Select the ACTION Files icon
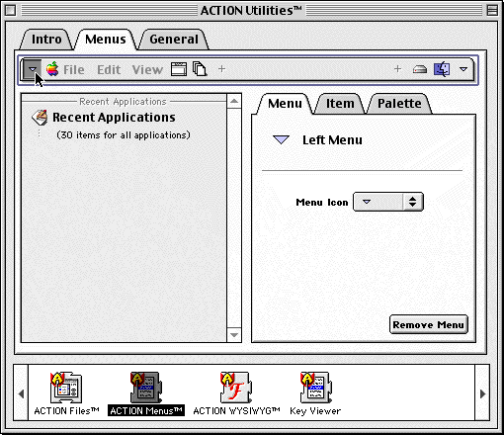Screen dimensions: 504x435 [66, 388]
